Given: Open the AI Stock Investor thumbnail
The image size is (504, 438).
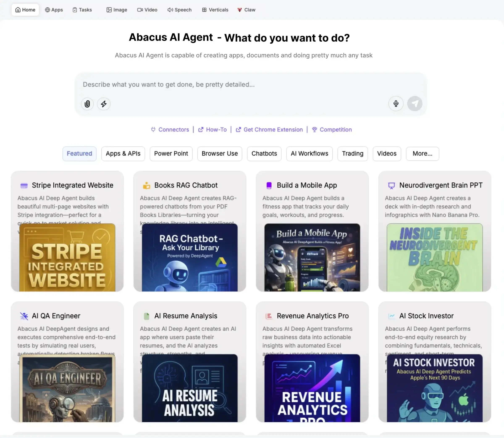Looking at the screenshot, I should 434,388.
